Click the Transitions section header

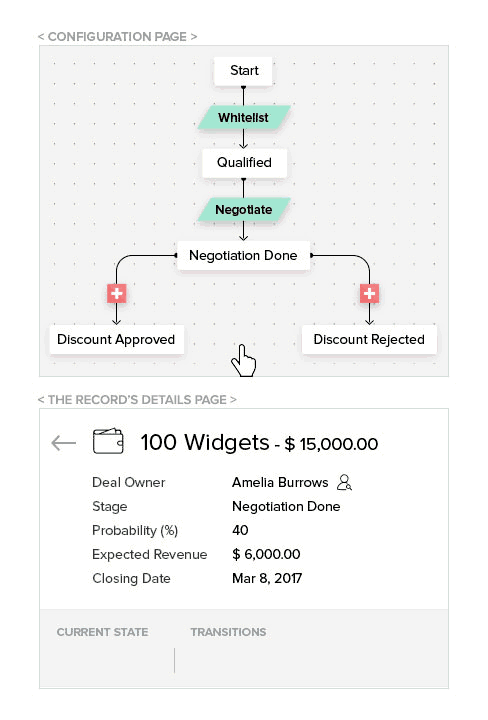[x=229, y=632]
